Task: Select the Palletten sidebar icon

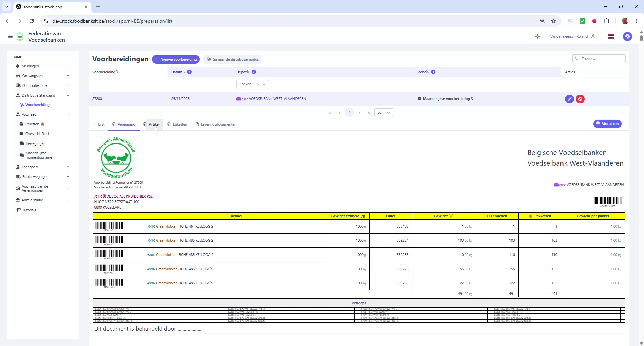Action: tap(21, 124)
